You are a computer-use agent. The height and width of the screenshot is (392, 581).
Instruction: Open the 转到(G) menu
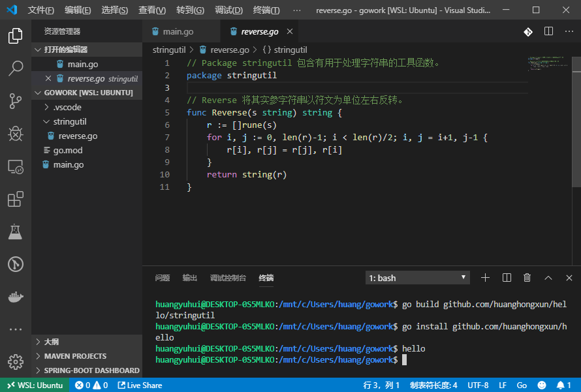tap(190, 10)
